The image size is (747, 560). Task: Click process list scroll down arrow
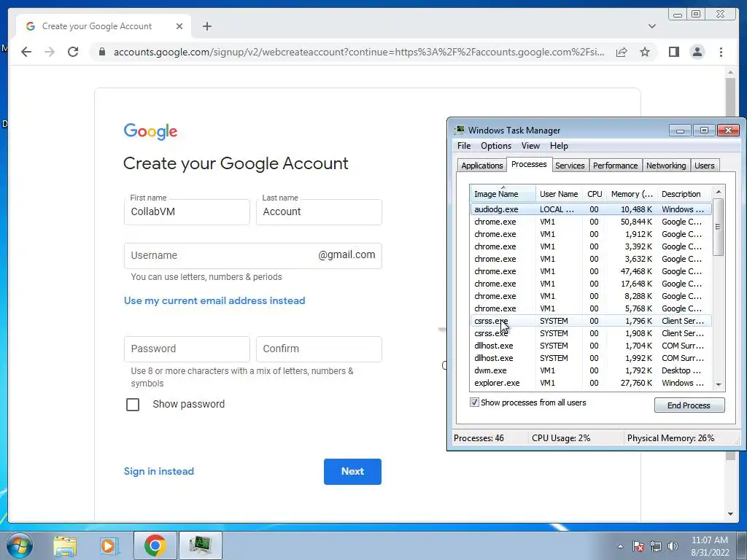point(719,384)
